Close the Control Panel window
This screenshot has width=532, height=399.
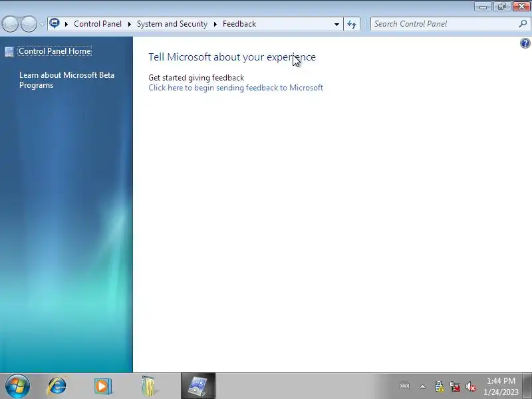[521, 7]
